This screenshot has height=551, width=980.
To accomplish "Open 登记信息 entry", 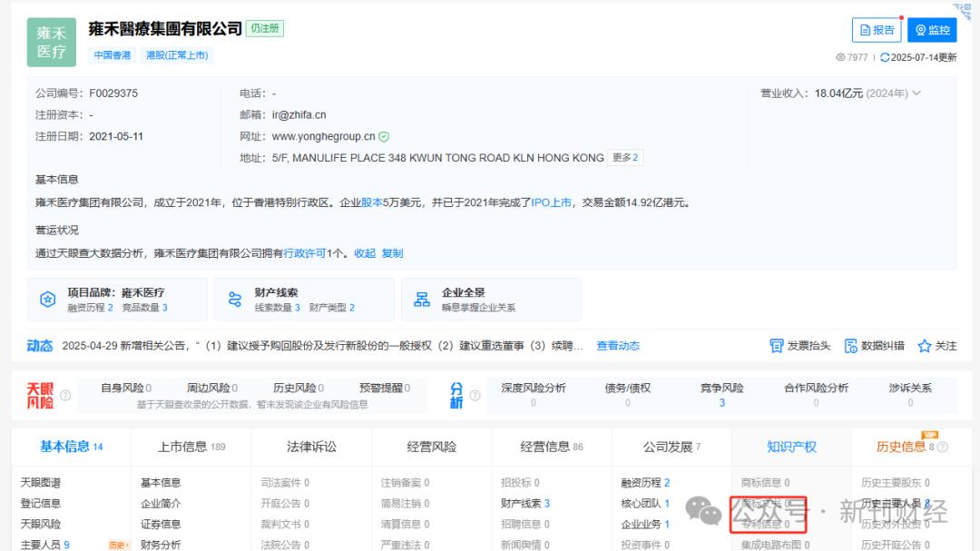I will click(x=41, y=504).
